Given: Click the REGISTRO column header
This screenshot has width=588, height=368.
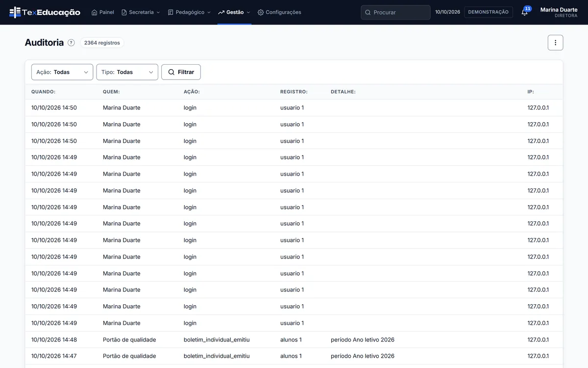Looking at the screenshot, I should pyautogui.click(x=294, y=92).
